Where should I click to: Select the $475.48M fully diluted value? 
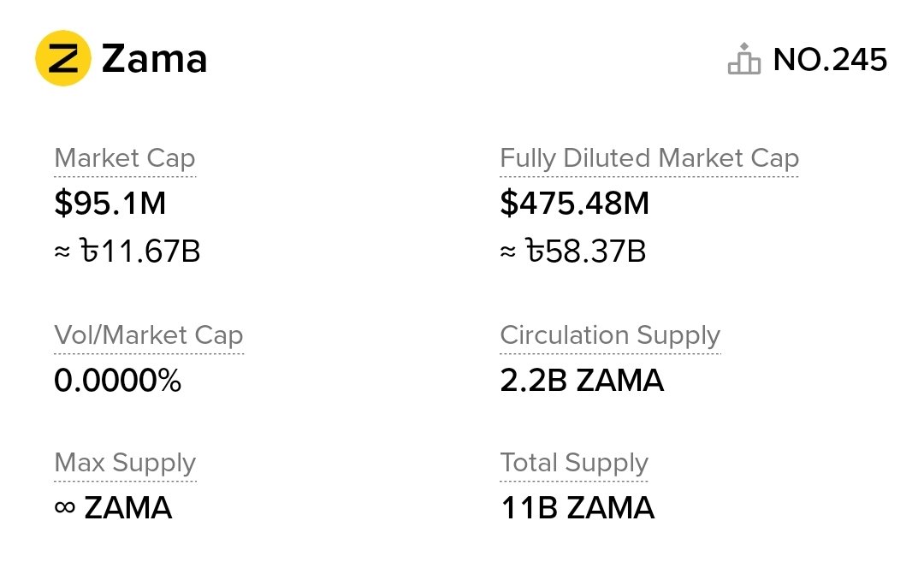[x=574, y=204]
